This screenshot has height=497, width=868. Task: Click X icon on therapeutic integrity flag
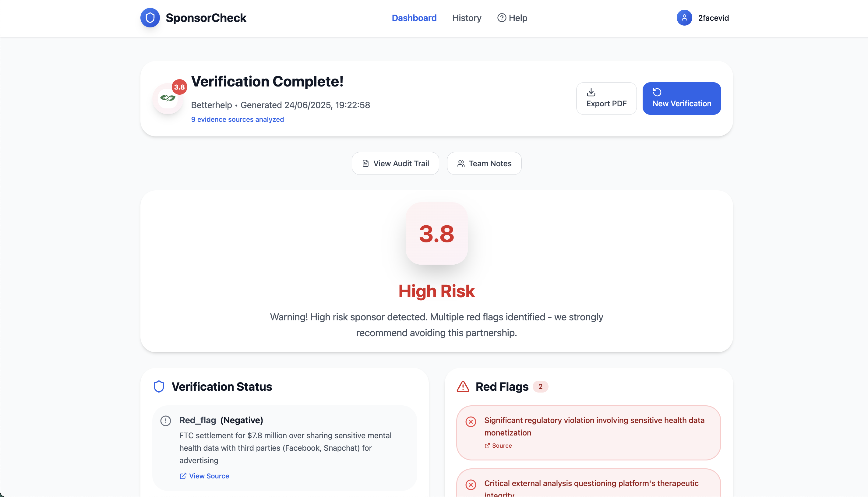(471, 485)
